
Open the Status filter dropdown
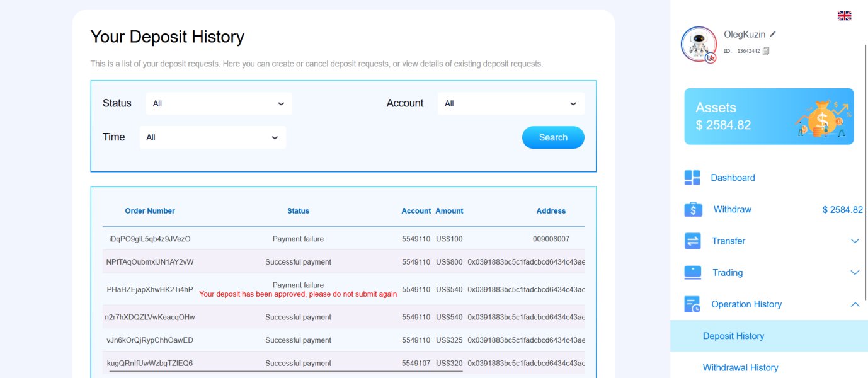coord(219,103)
